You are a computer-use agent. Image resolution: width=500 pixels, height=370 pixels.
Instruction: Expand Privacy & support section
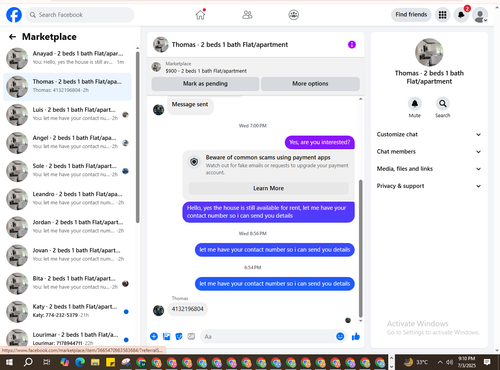(x=429, y=186)
